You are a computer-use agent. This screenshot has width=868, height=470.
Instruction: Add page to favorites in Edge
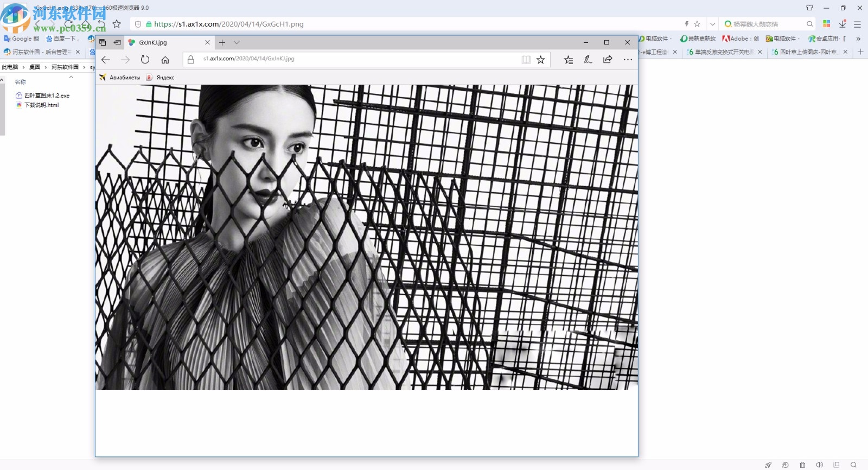click(x=541, y=60)
